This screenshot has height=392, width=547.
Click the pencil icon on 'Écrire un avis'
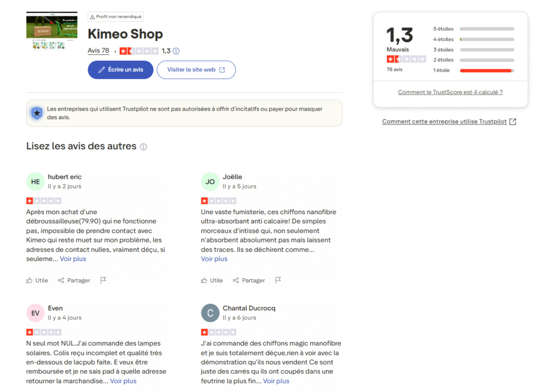click(101, 69)
